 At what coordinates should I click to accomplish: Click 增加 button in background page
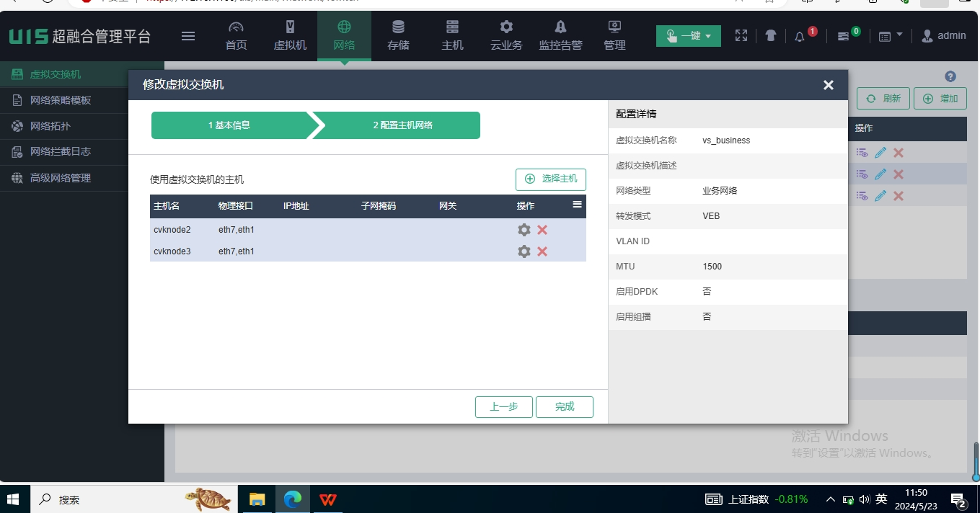point(940,99)
